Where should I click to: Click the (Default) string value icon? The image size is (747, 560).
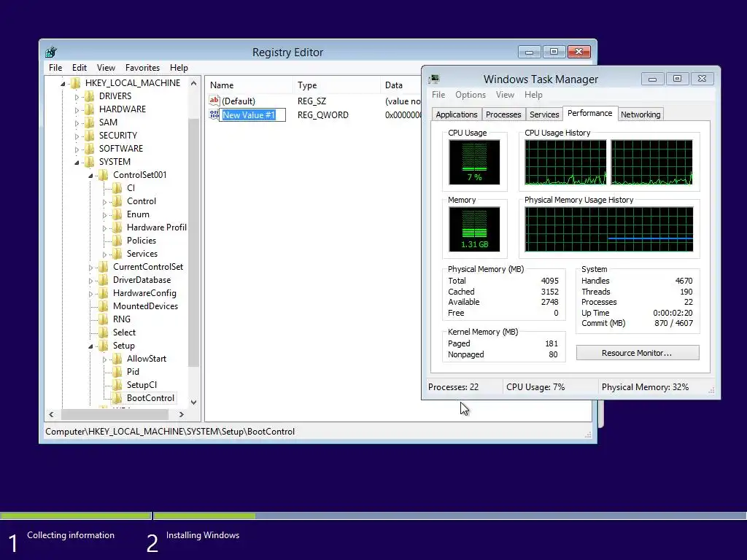(x=214, y=101)
